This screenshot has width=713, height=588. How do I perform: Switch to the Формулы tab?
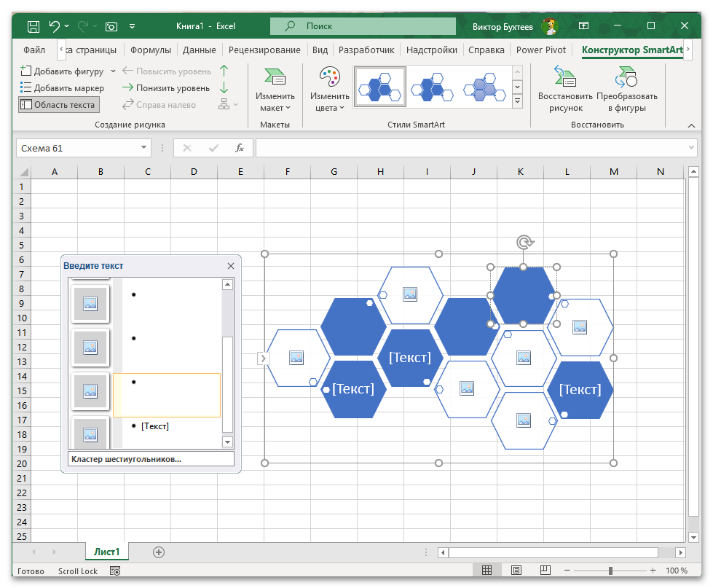point(151,50)
